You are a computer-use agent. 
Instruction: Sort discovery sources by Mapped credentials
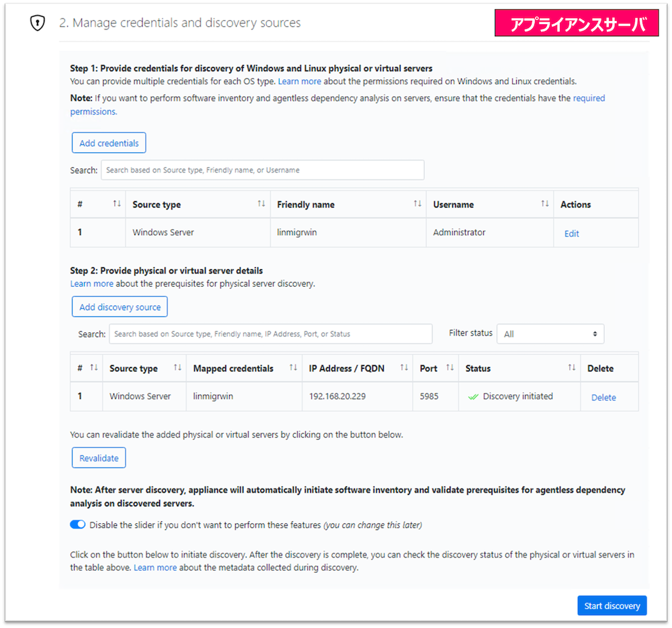coord(293,368)
